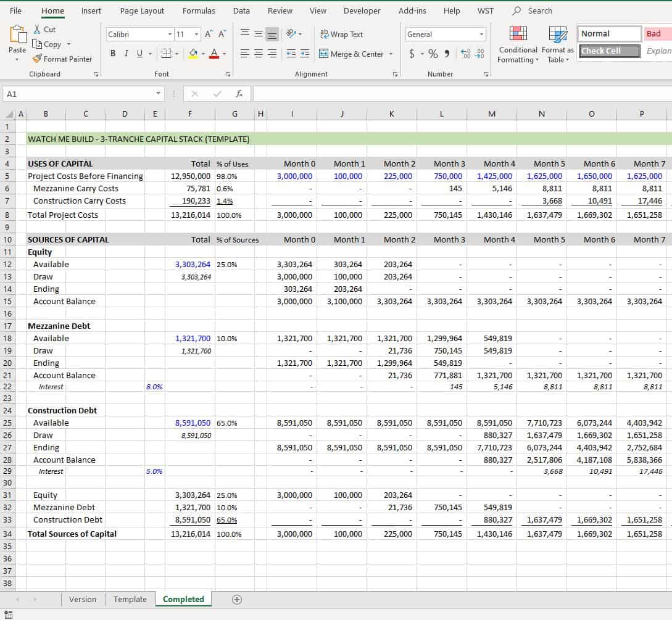
Task: Open the font size dropdown showing 11
Action: (196, 35)
